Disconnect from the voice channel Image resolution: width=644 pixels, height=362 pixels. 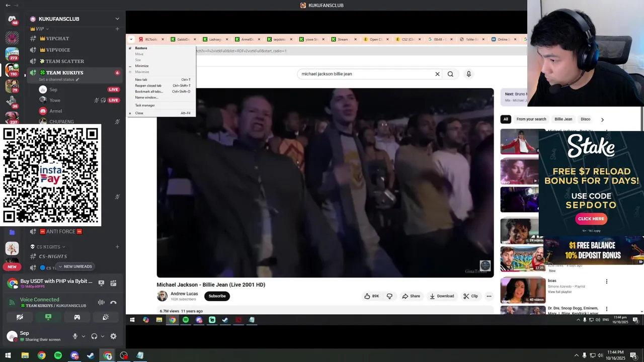click(113, 302)
